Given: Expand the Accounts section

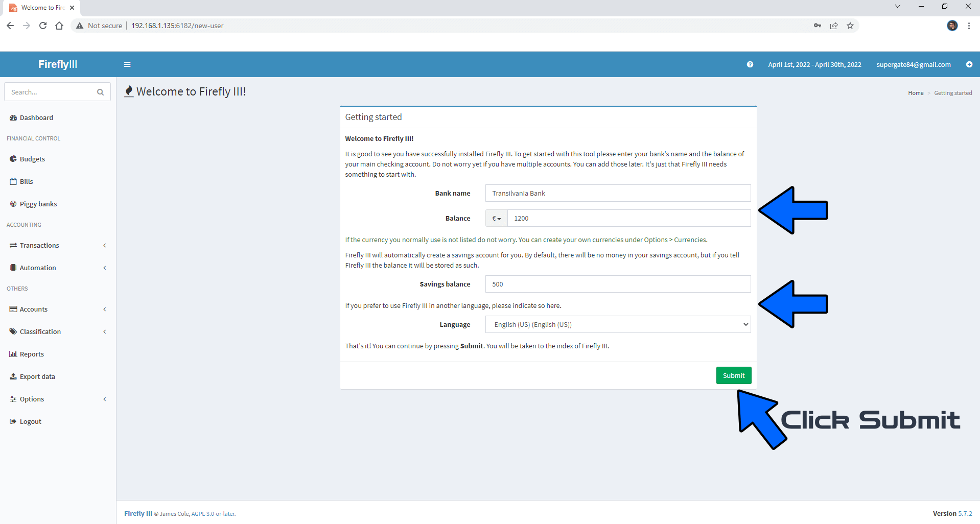Looking at the screenshot, I should pos(34,309).
